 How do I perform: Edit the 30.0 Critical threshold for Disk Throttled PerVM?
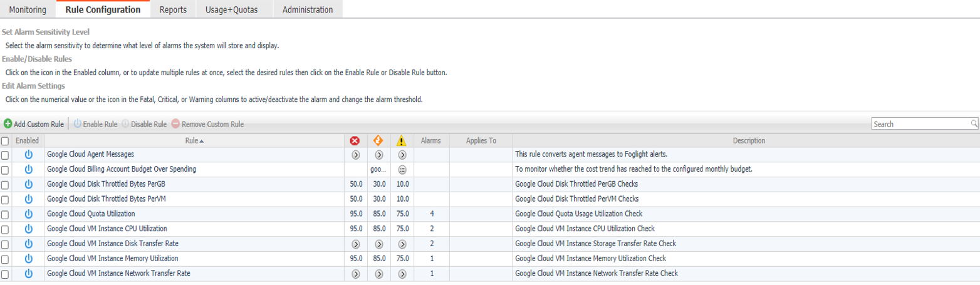click(379, 199)
